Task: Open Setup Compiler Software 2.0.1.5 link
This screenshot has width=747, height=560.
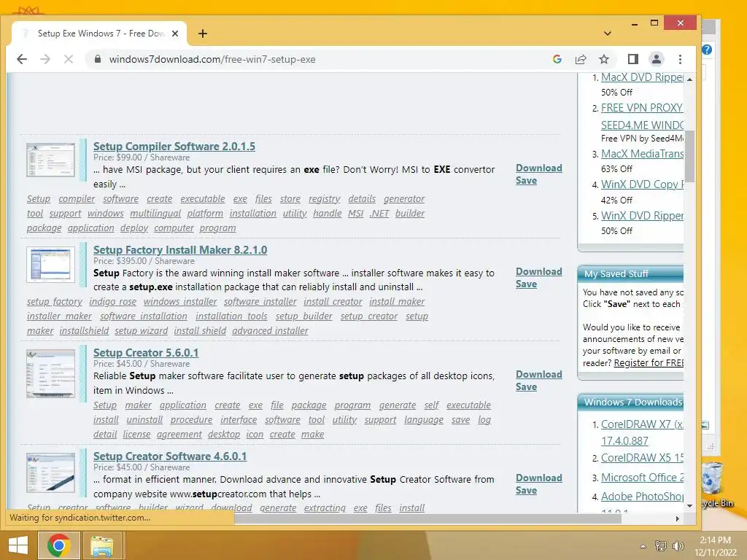Action: pos(174,146)
